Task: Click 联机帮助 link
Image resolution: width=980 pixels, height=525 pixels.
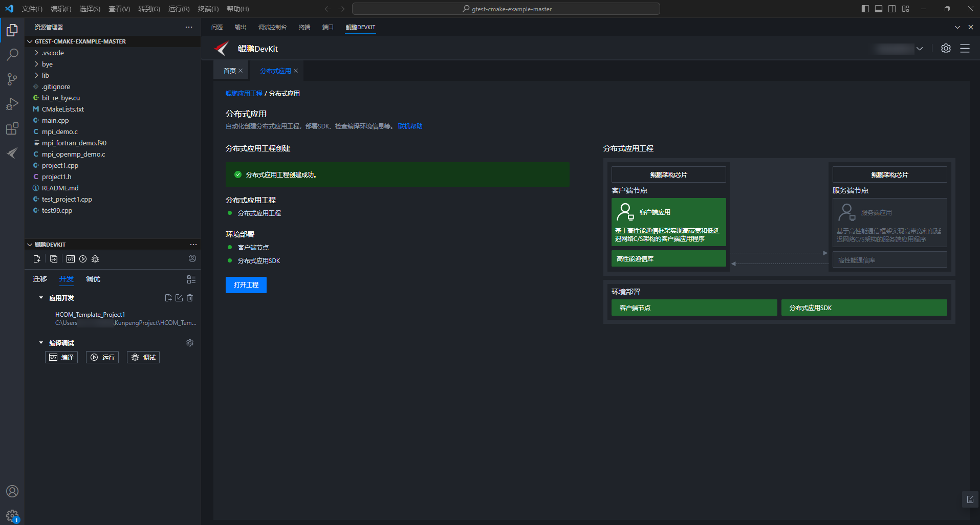Action: click(410, 126)
